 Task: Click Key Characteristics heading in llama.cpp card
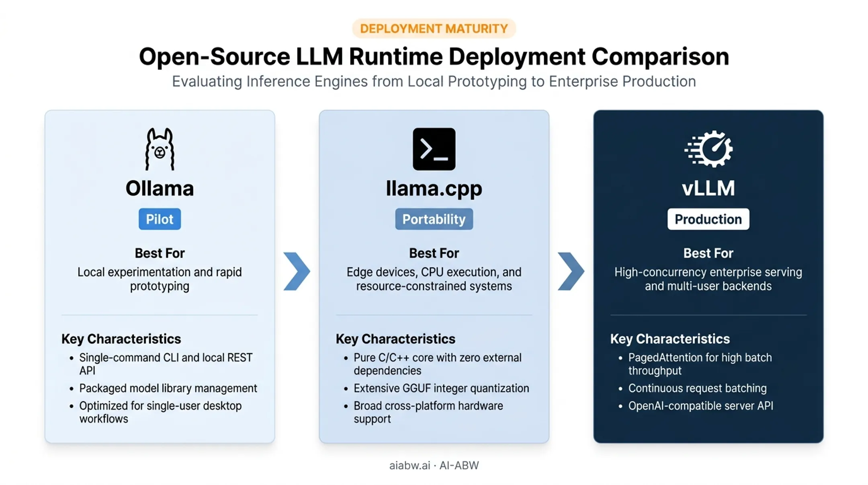(395, 339)
